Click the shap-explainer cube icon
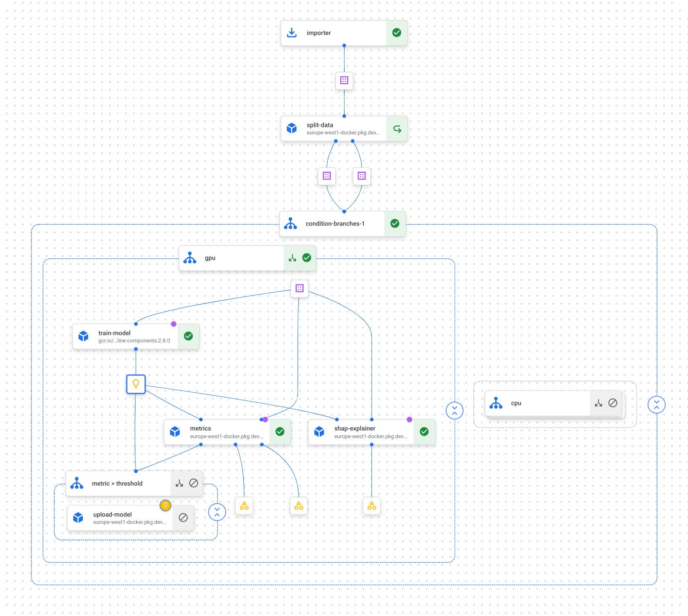Screen dimensions: 688x616 tap(319, 432)
